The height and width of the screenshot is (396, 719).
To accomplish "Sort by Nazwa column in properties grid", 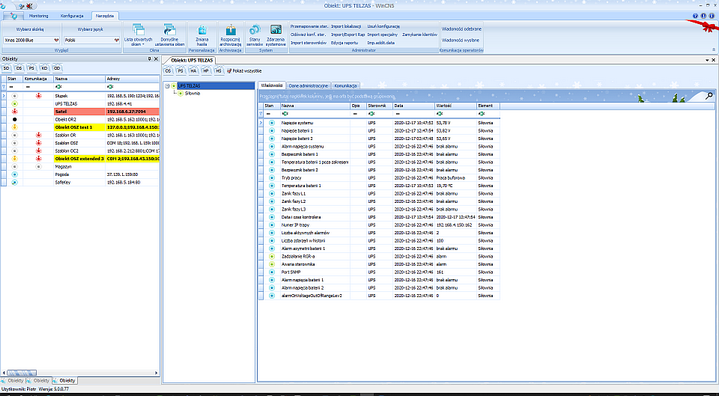I will [x=315, y=105].
